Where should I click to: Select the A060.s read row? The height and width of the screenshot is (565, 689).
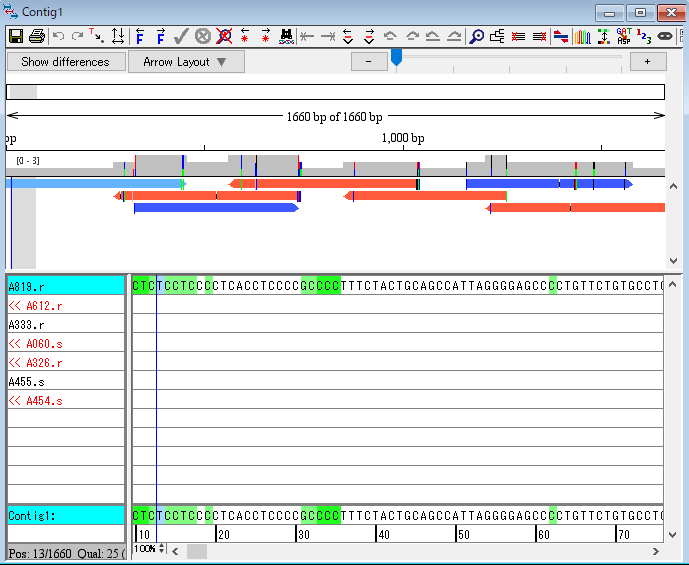[66, 344]
